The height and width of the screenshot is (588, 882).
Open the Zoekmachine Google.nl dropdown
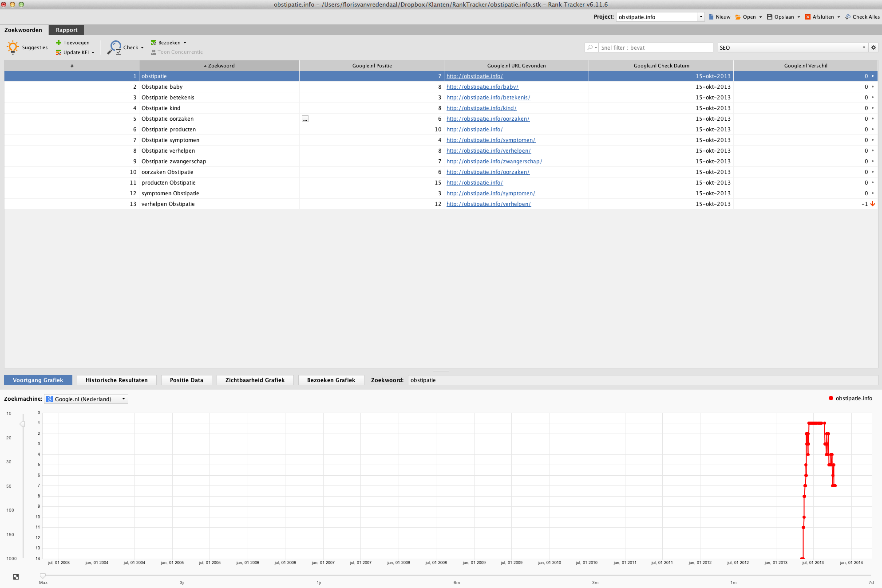[86, 399]
